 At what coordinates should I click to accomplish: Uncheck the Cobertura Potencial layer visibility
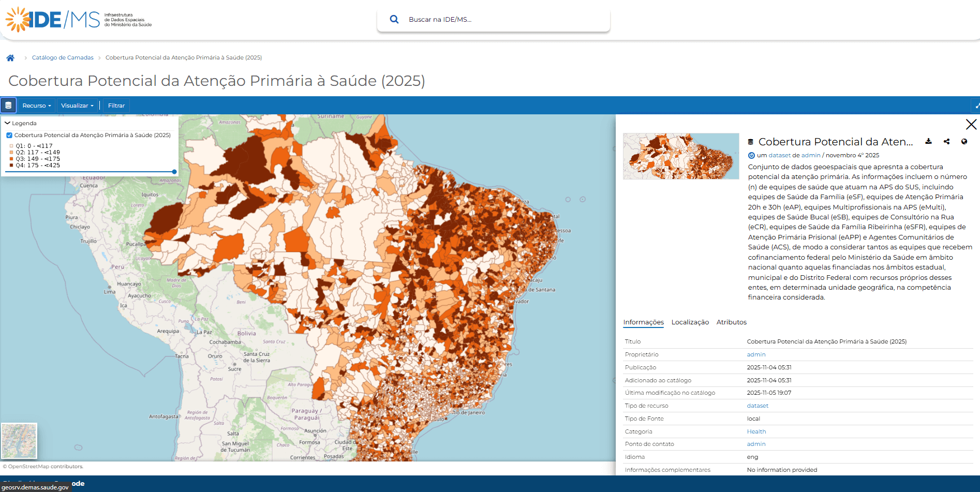pyautogui.click(x=9, y=135)
